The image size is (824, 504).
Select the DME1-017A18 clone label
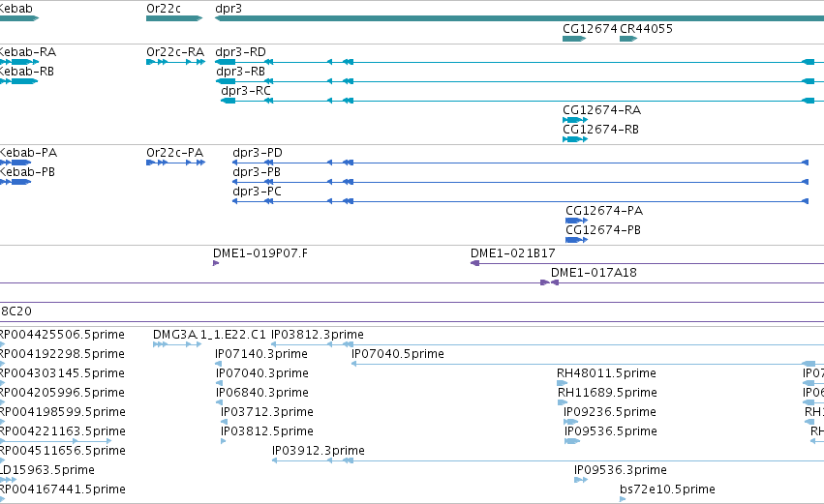pos(594,273)
